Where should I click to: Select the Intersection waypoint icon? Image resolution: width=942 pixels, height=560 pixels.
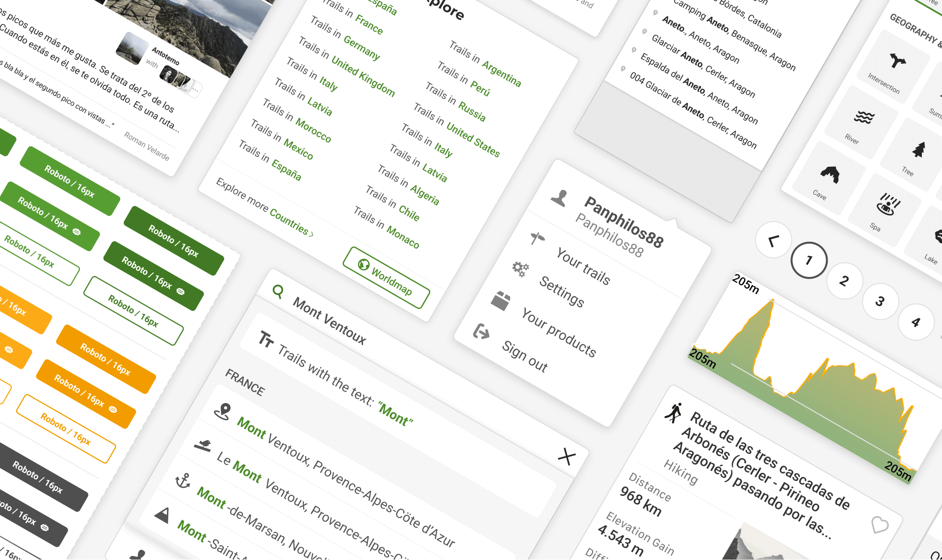coord(898,60)
